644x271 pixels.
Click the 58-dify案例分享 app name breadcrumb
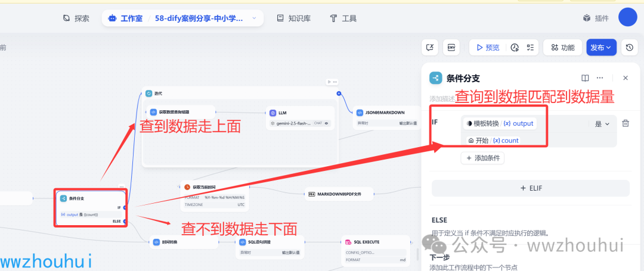coord(199,18)
